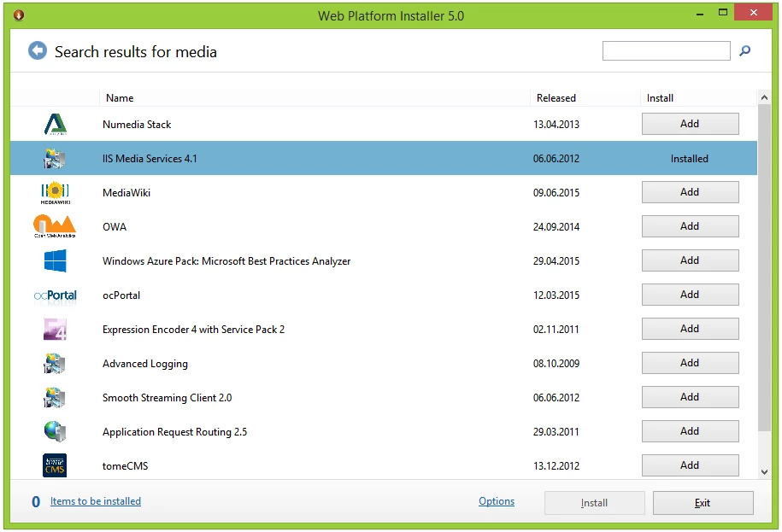Add Numedia Stack to install list

tap(690, 124)
